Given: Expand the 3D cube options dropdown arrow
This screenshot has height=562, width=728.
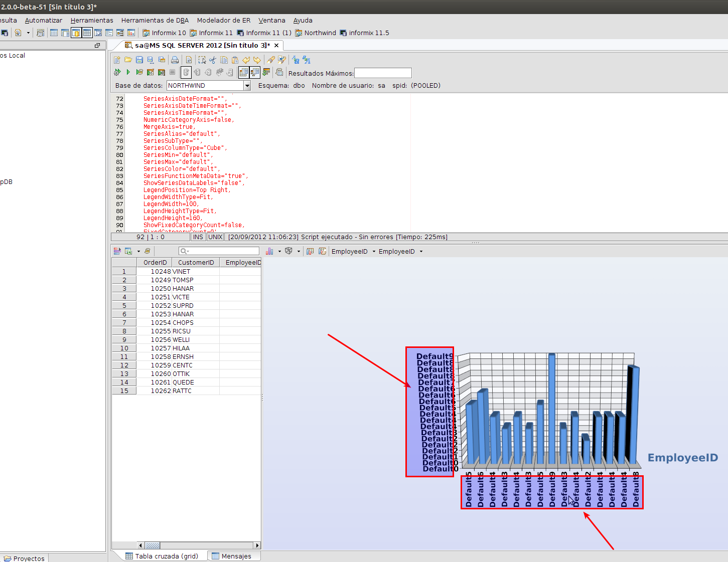Looking at the screenshot, I should (299, 251).
